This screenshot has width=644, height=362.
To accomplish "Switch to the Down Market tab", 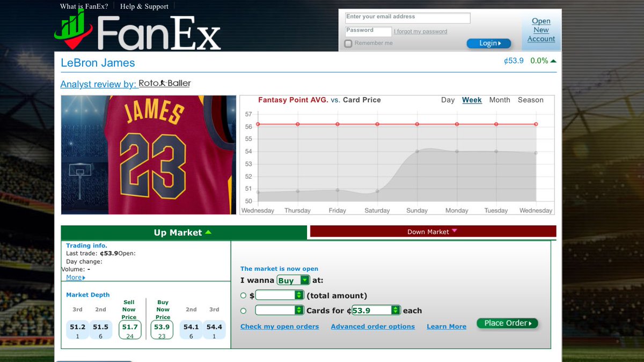I will tap(433, 232).
